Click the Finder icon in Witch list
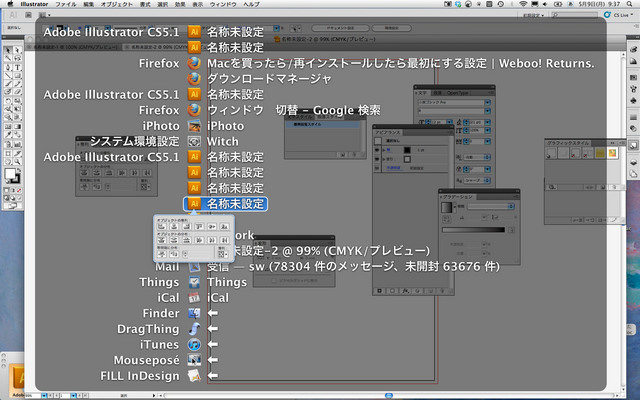Viewport: 640px width, 400px height. pos(194,313)
